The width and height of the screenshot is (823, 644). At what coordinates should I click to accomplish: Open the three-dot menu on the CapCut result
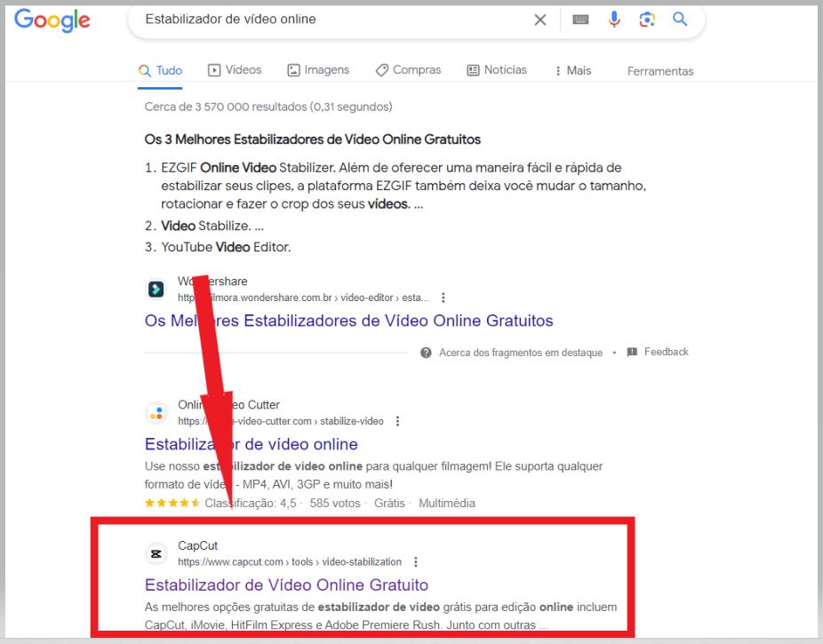[414, 561]
